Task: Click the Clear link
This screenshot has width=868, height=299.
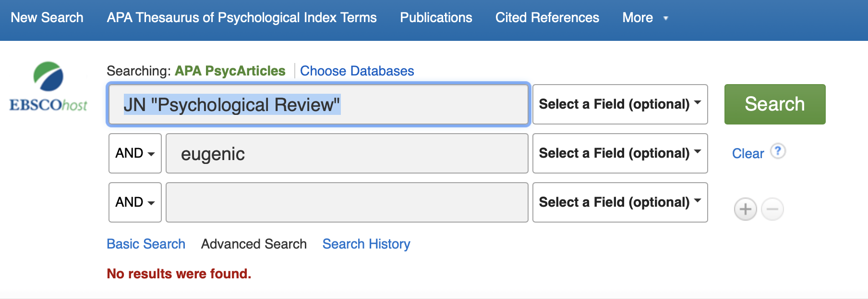Action: [x=747, y=153]
